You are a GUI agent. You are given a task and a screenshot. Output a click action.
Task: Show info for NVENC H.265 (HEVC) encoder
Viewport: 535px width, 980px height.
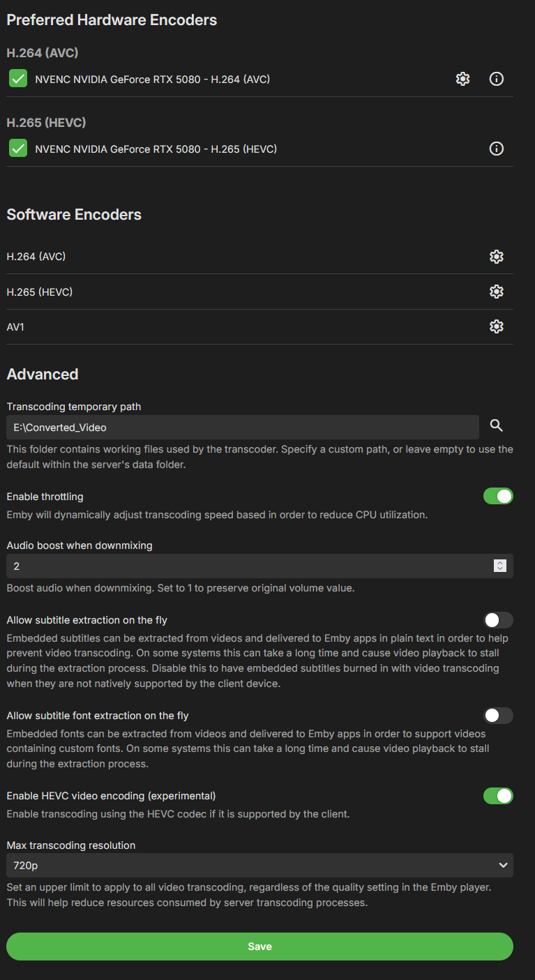coord(496,149)
